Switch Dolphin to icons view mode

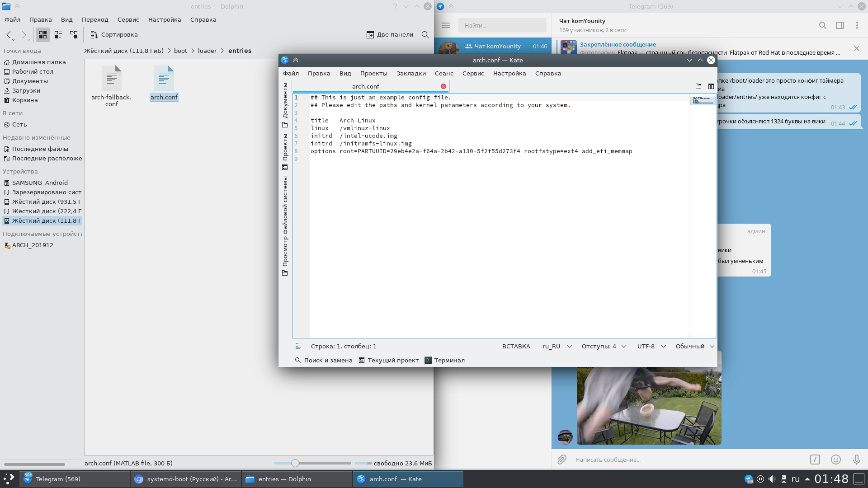point(43,35)
